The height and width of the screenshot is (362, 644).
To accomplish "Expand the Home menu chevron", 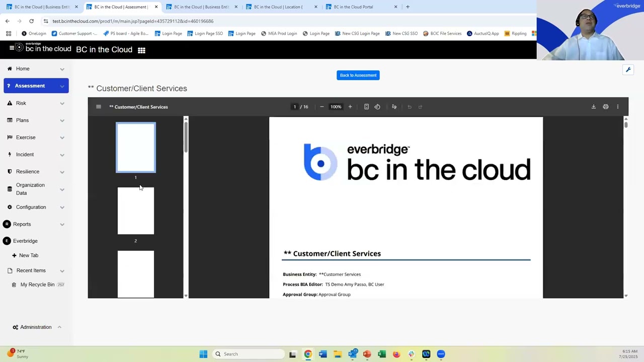I will (62, 69).
